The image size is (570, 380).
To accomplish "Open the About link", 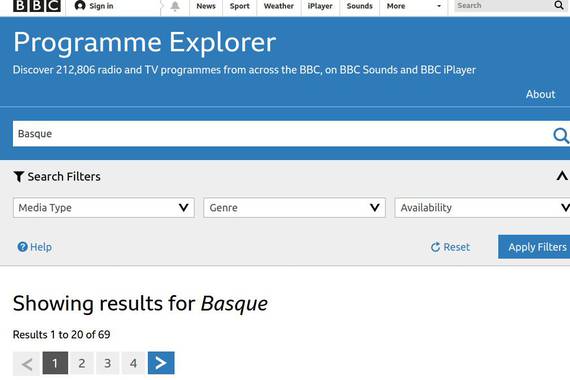I will coord(541,95).
